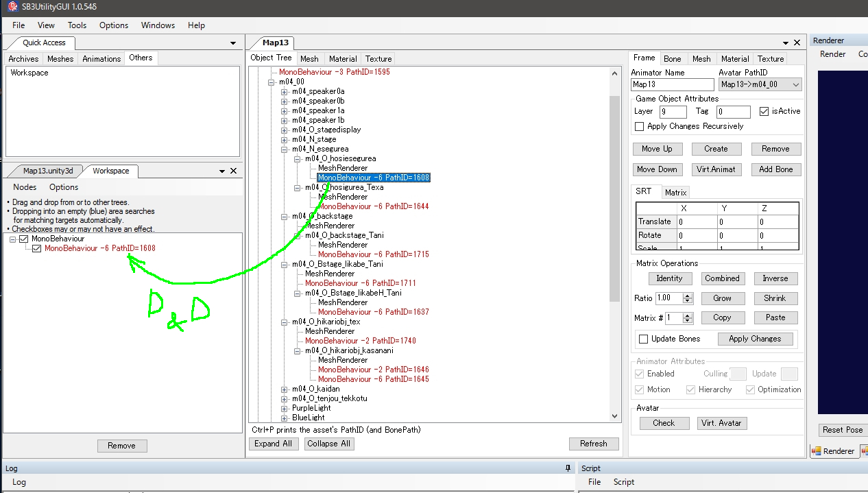
Task: Decrease the Matrix # spinner value
Action: (688, 321)
